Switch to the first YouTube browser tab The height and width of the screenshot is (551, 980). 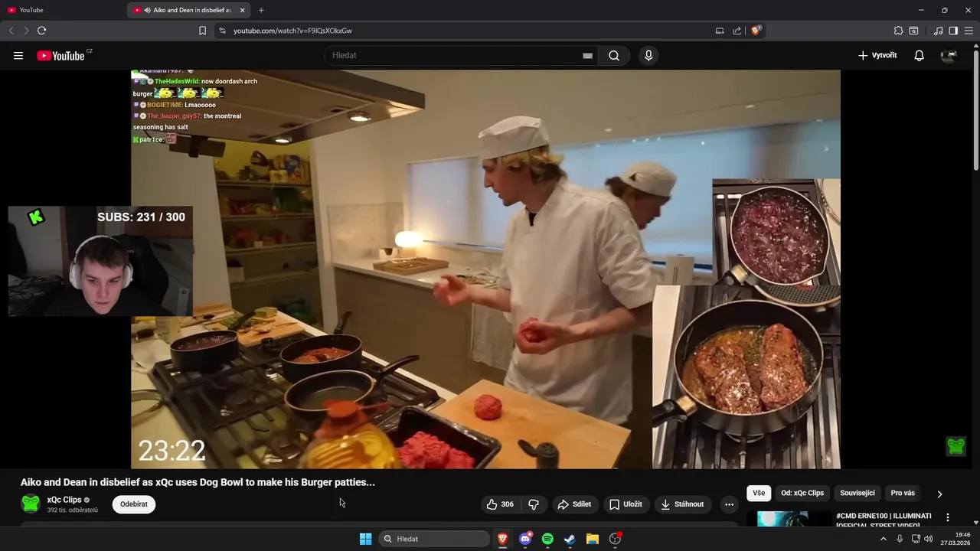click(x=64, y=10)
